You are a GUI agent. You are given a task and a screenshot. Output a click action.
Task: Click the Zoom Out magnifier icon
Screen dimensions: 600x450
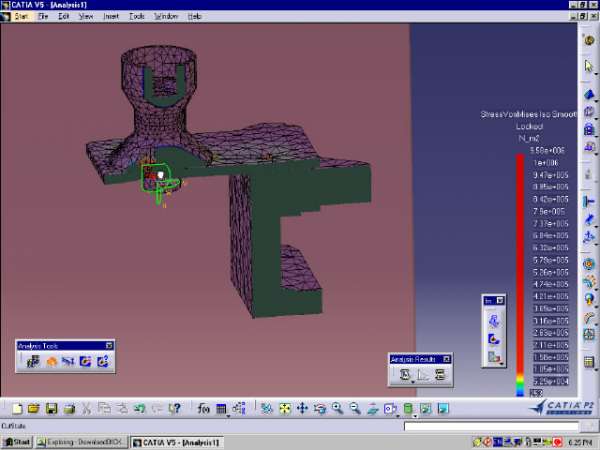point(355,409)
